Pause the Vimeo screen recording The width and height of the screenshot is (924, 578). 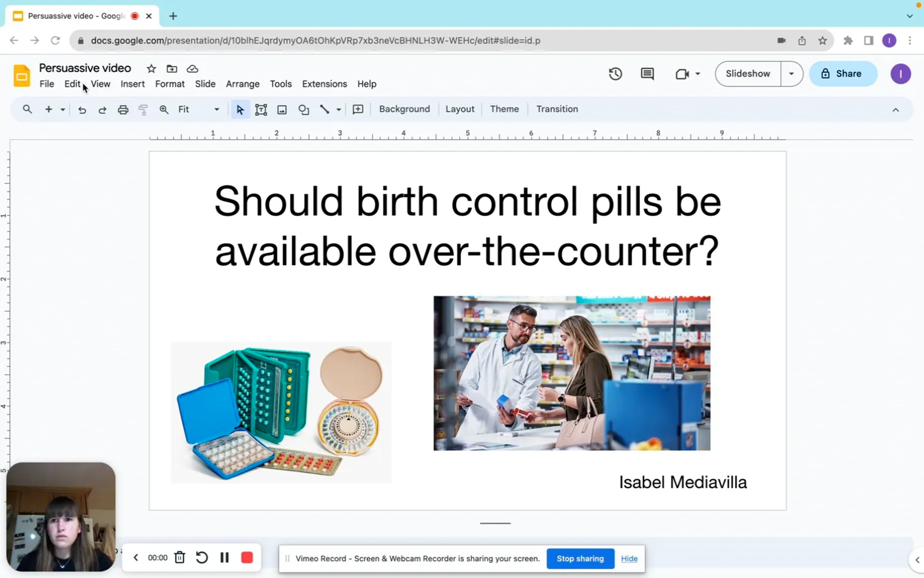224,557
